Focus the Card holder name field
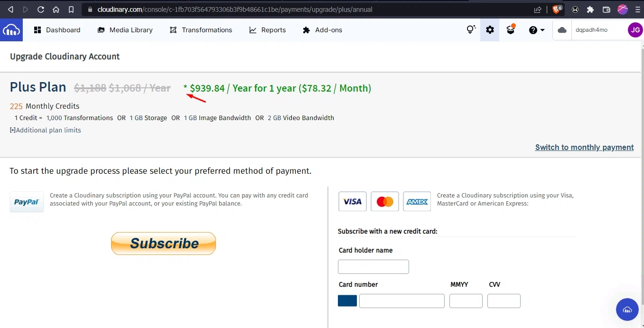Image resolution: width=644 pixels, height=328 pixels. pyautogui.click(x=373, y=267)
